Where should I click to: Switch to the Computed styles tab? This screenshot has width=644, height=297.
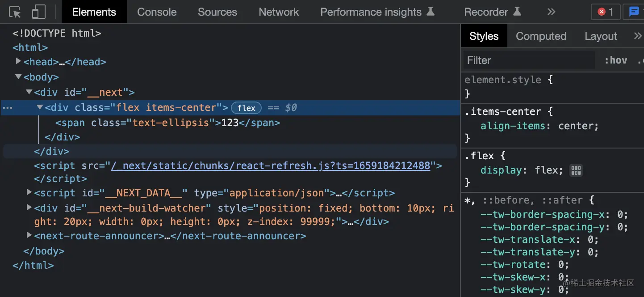[x=541, y=36]
